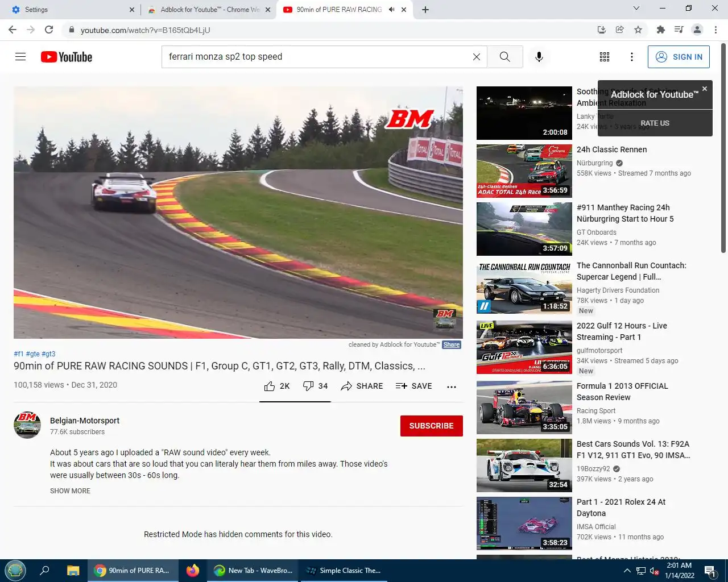
Task: Click the BM channel watermark in video
Action: [445, 319]
